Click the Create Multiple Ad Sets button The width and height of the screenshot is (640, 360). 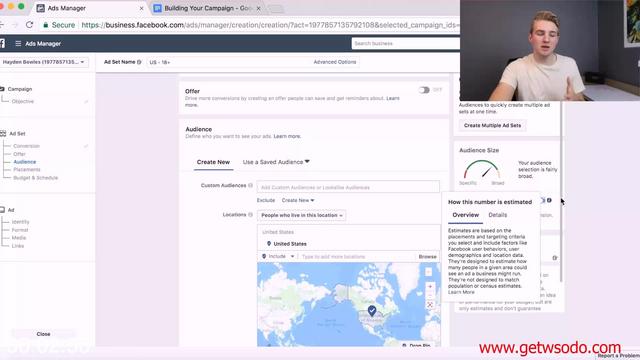tap(492, 126)
